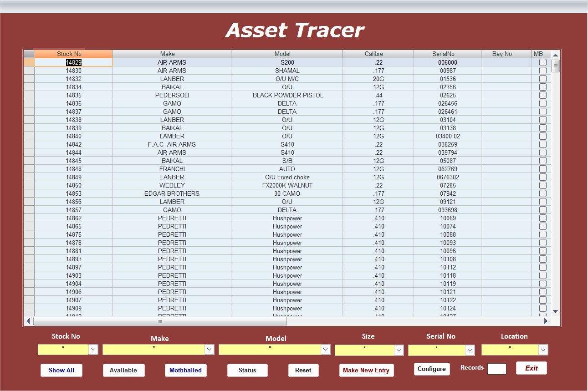The image size is (588, 391).
Task: Tick the MB checkbox for stock 14840
Action: [542, 136]
